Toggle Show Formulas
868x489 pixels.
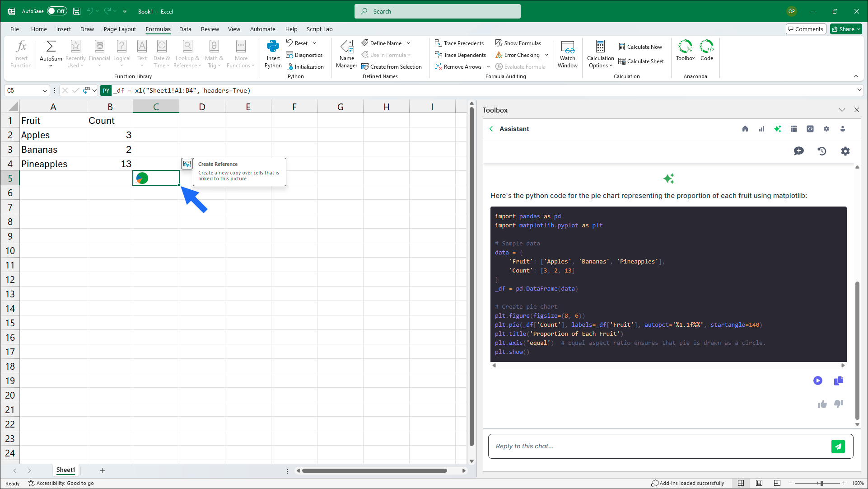[518, 43]
